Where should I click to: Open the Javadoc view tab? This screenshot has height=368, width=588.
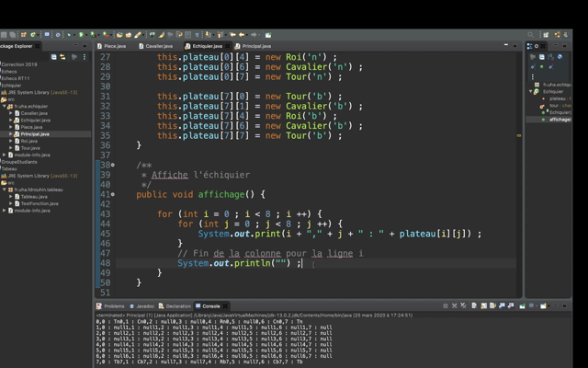pos(144,306)
